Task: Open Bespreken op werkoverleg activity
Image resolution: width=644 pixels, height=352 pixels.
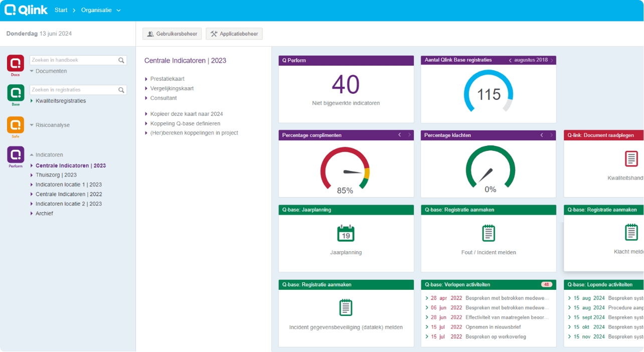Action: click(475, 337)
